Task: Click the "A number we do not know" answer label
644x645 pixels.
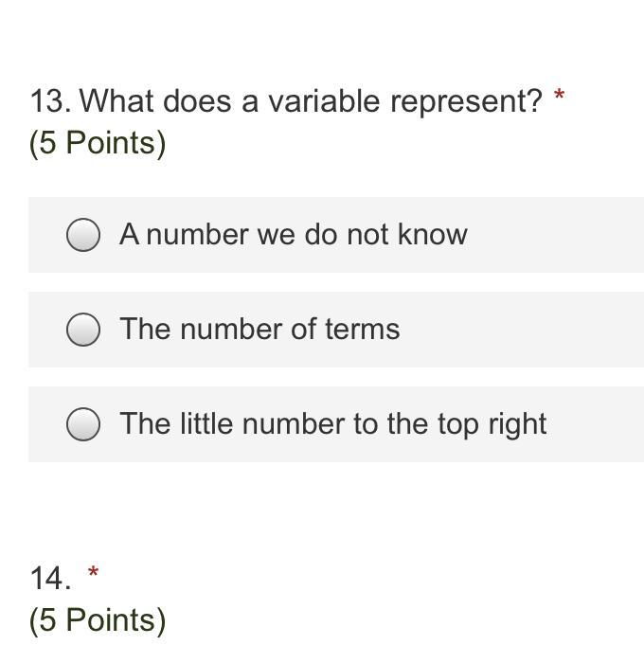Action: (294, 235)
